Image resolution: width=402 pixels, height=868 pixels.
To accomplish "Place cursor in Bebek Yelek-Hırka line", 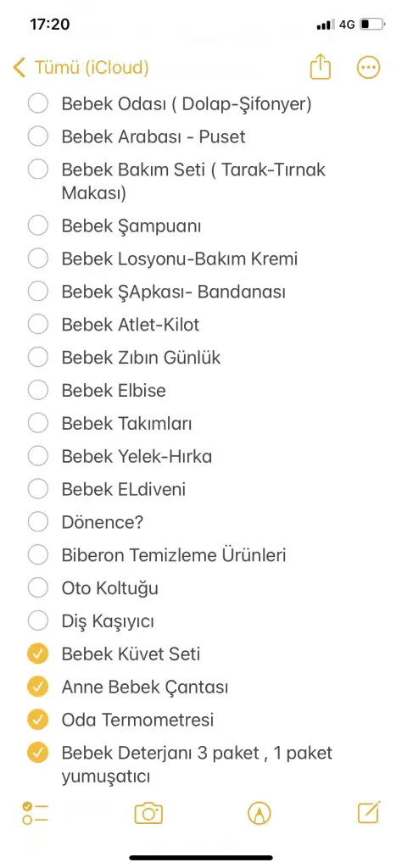I will (137, 456).
